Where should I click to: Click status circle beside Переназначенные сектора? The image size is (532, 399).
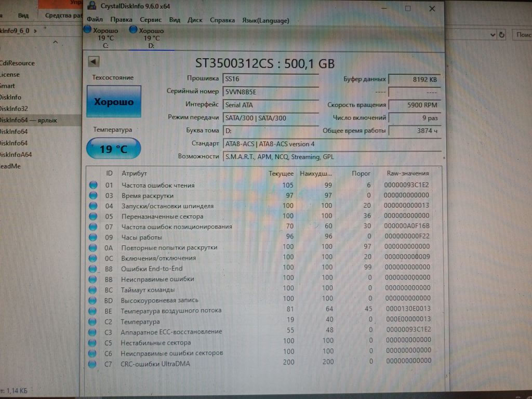point(93,216)
